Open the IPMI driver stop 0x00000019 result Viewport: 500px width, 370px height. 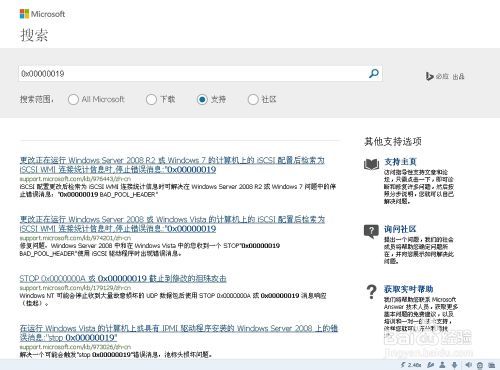pos(179,333)
